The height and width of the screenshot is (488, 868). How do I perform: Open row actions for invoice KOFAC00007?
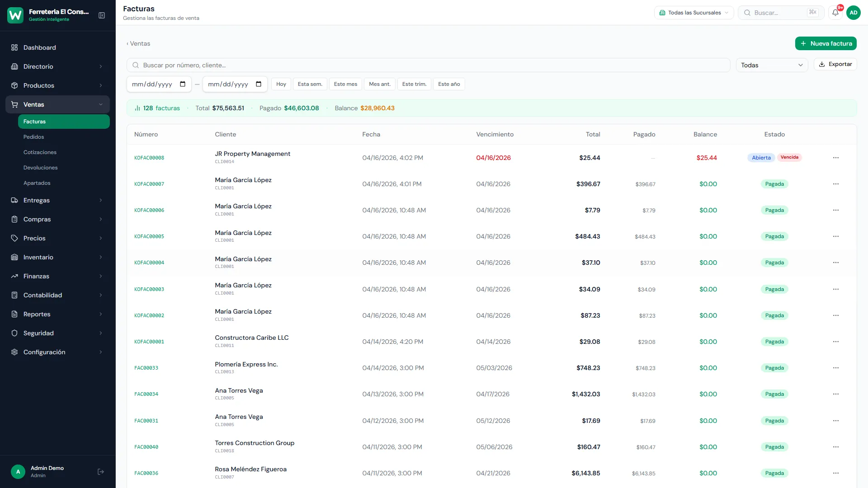tap(835, 184)
